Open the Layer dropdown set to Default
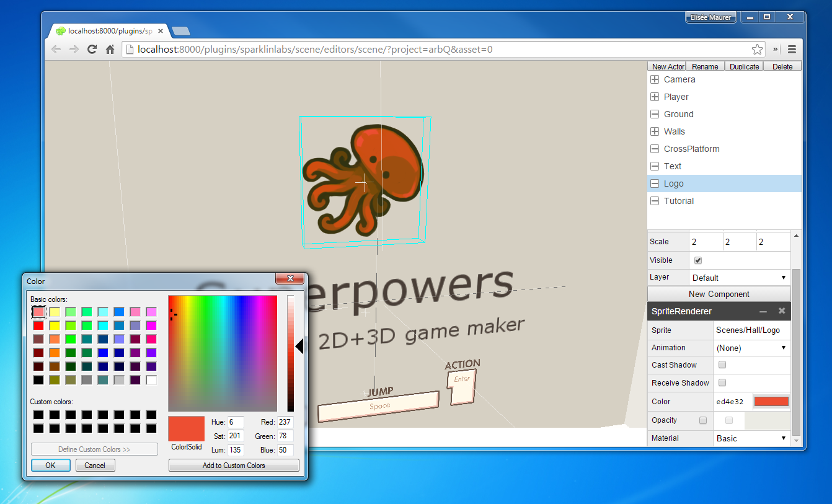The image size is (832, 504). click(739, 278)
